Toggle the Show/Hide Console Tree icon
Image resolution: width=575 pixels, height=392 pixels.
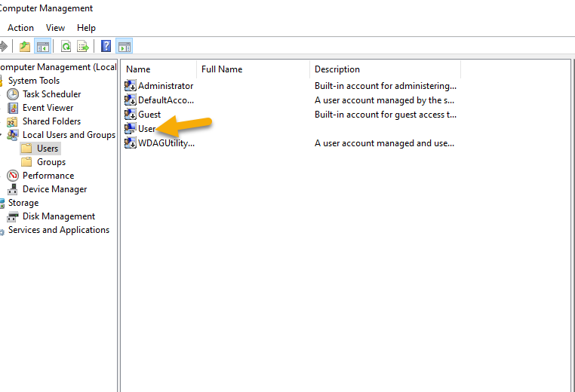tap(43, 47)
